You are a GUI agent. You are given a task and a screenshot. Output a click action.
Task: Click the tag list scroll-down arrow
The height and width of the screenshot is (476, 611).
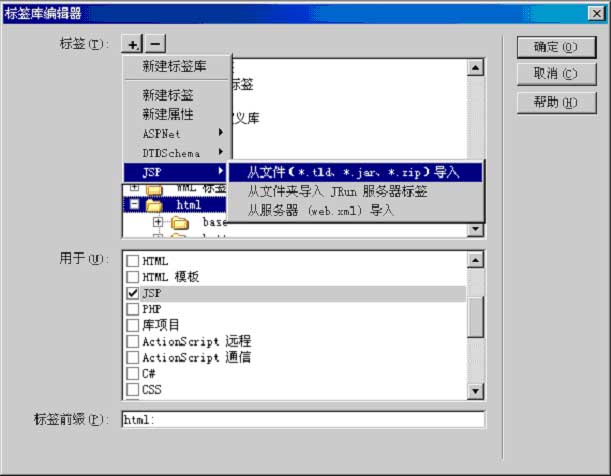point(475,229)
